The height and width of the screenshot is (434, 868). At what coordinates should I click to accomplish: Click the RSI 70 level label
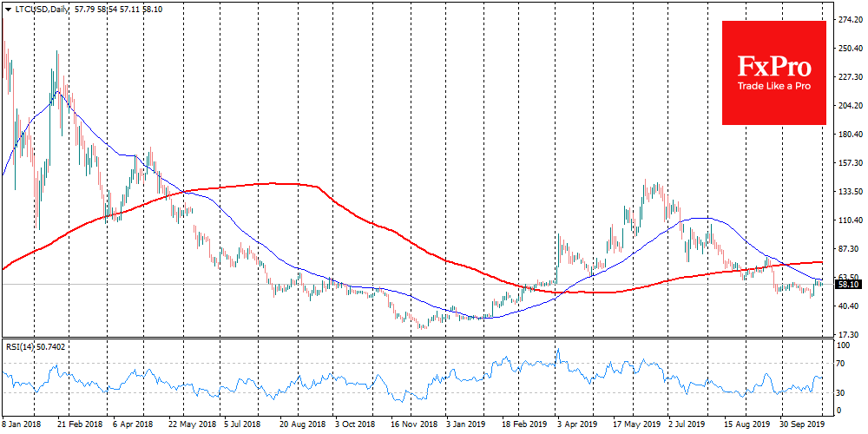[x=840, y=363]
